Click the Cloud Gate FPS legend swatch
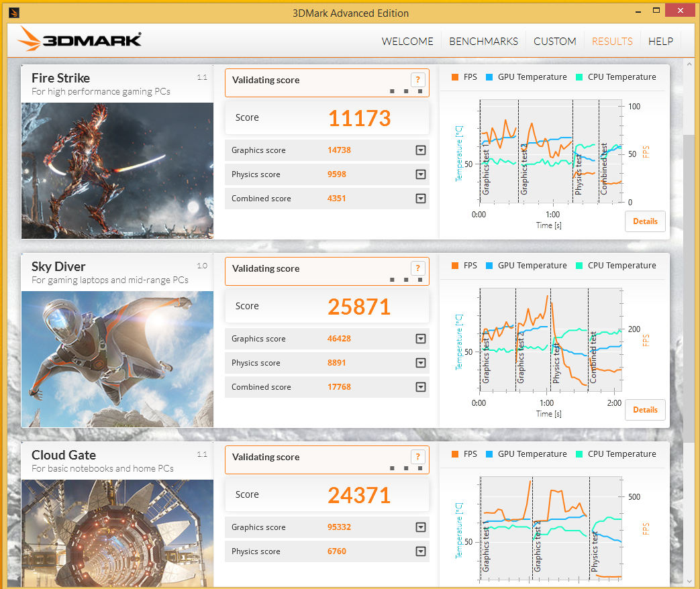 [455, 453]
